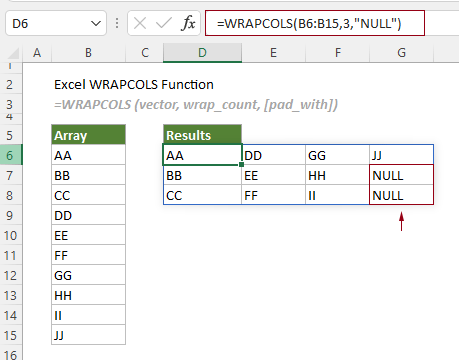Select Array cell 'FF' in column B
The image size is (459, 360).
coord(88,255)
